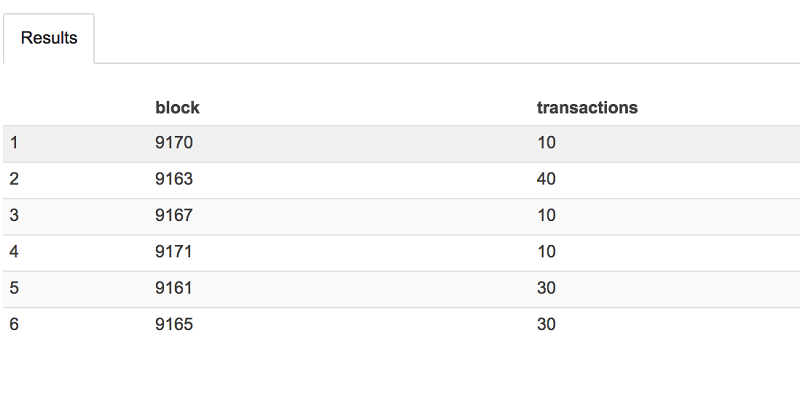
Task: Select row number 6
Action: 14,325
